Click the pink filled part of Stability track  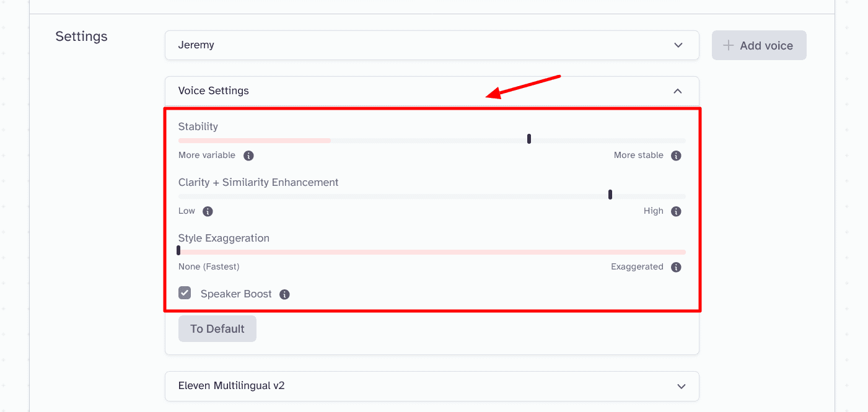click(254, 141)
